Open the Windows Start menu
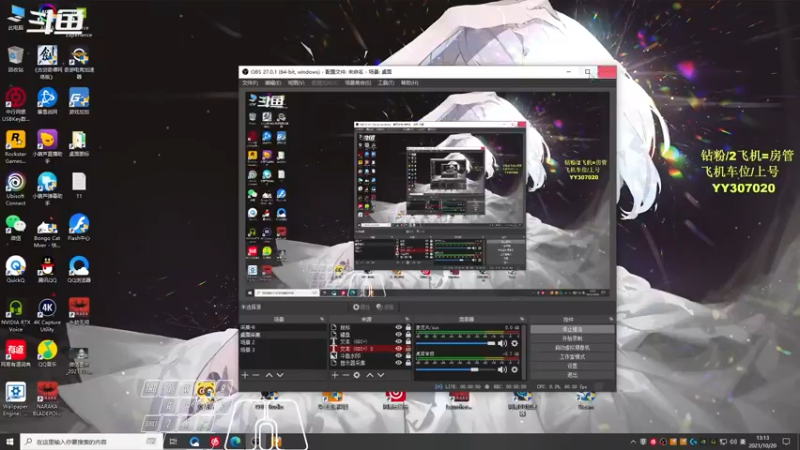Viewport: 800px width, 450px height. coord(10,442)
